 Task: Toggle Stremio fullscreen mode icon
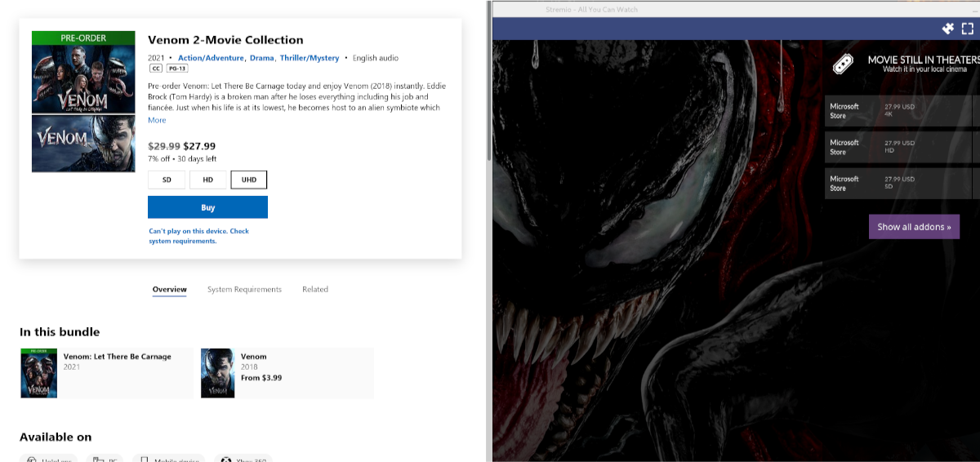(968, 29)
